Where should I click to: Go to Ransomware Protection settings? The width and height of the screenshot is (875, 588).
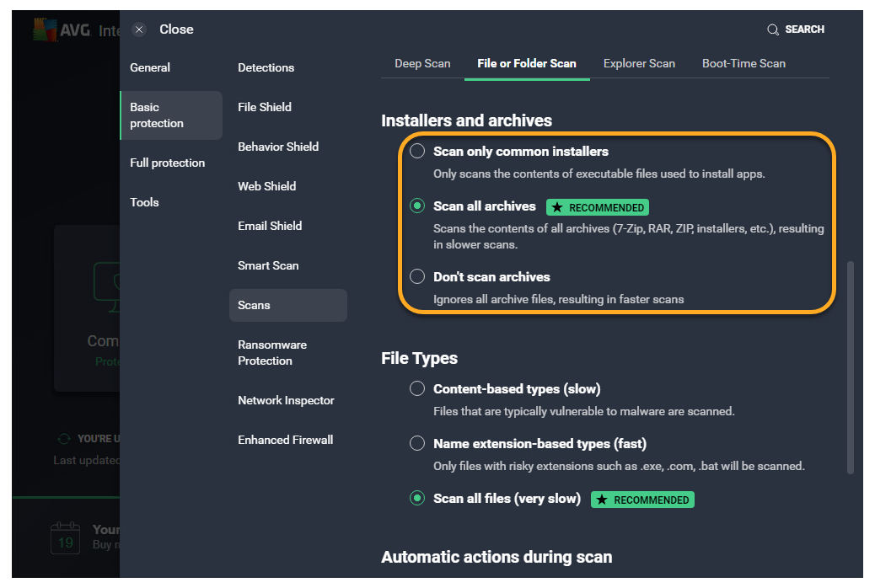pyautogui.click(x=272, y=353)
